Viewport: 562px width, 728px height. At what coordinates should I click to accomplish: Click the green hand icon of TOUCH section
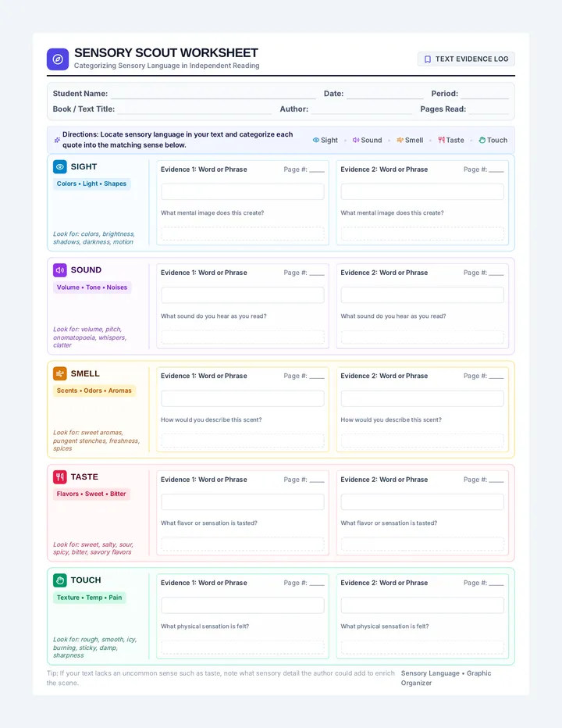(60, 580)
